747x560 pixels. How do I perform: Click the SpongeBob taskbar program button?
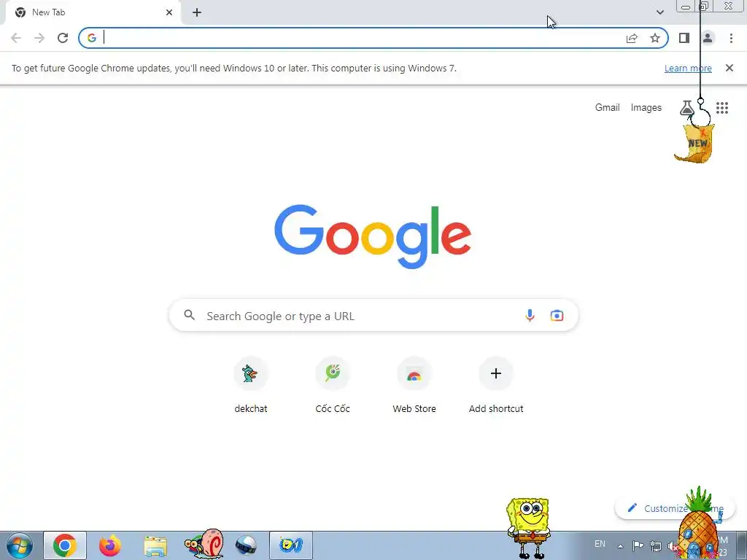click(290, 545)
